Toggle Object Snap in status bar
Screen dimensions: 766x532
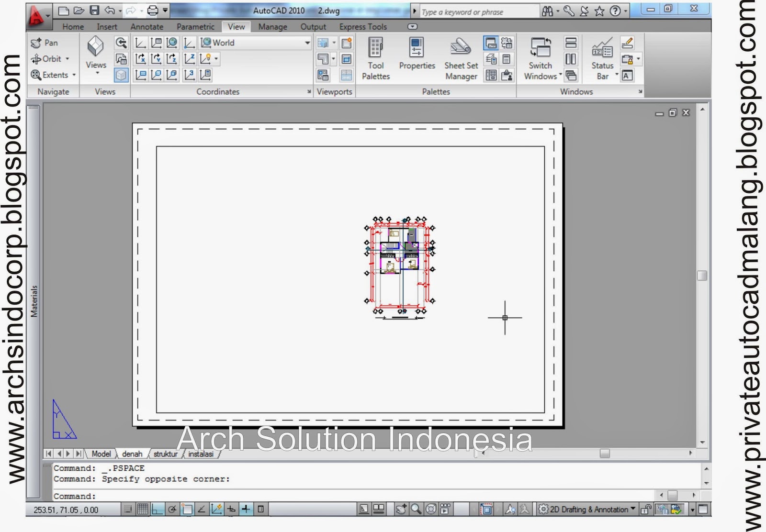click(187, 509)
